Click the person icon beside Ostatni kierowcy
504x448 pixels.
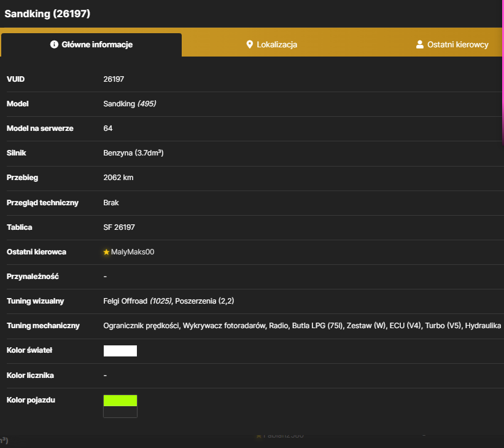(x=419, y=44)
